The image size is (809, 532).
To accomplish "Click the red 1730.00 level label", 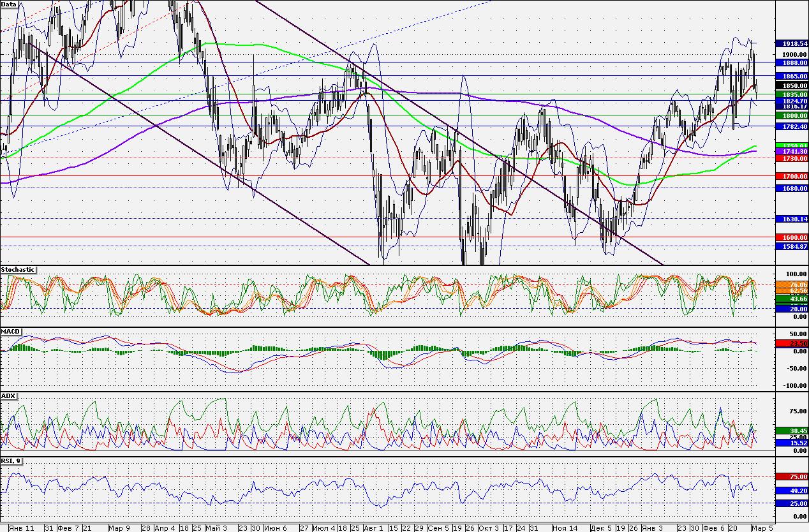I will pyautogui.click(x=791, y=158).
